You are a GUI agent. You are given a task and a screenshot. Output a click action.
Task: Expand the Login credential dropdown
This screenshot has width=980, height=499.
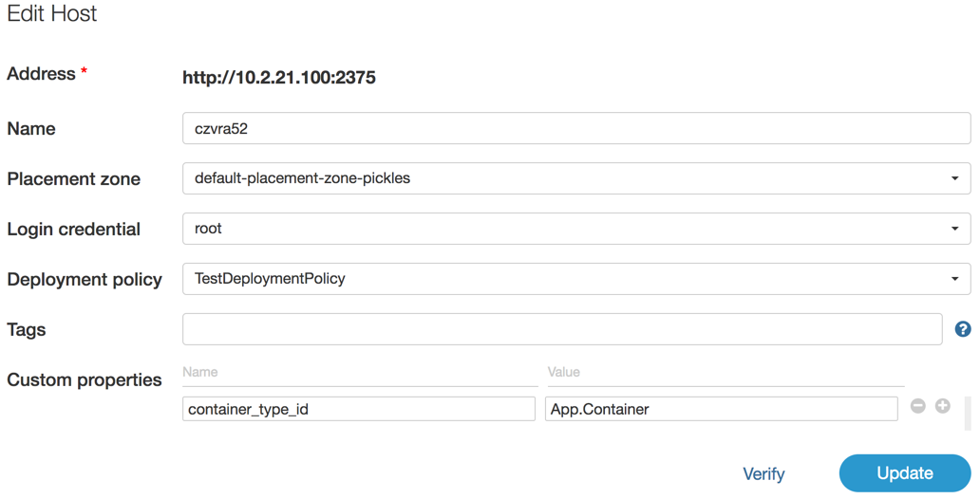575,229
